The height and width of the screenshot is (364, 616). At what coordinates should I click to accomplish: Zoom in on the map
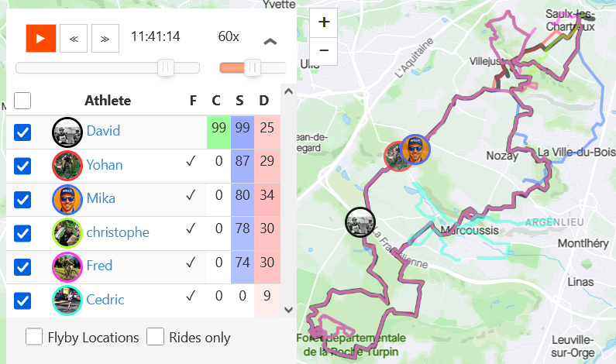coord(323,22)
